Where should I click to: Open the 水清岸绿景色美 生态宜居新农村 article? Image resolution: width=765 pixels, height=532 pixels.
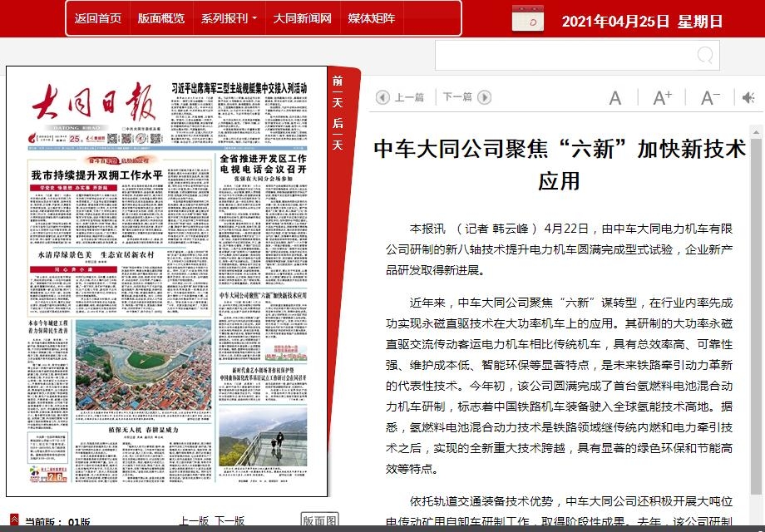96,254
